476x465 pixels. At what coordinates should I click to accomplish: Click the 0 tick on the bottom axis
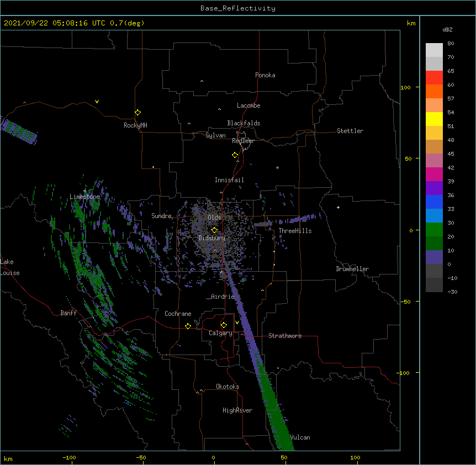[x=213, y=457]
